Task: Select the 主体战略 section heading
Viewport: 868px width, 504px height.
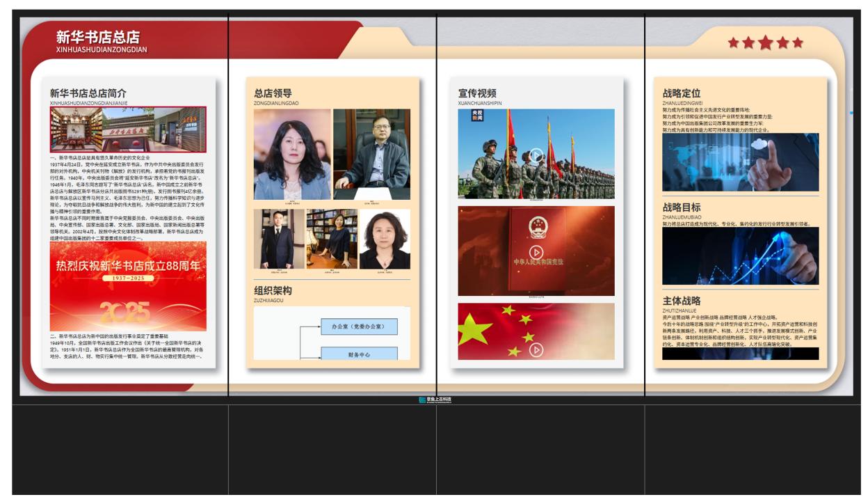Action: click(682, 301)
